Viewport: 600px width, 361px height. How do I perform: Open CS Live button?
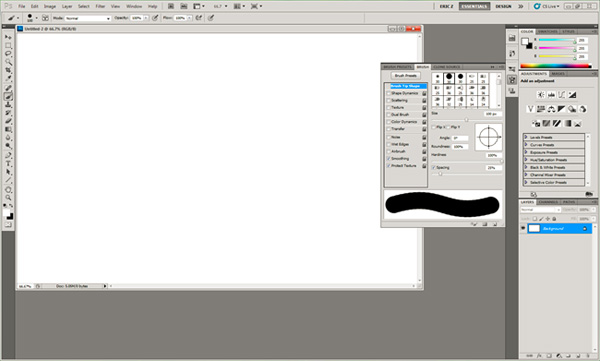coord(547,6)
